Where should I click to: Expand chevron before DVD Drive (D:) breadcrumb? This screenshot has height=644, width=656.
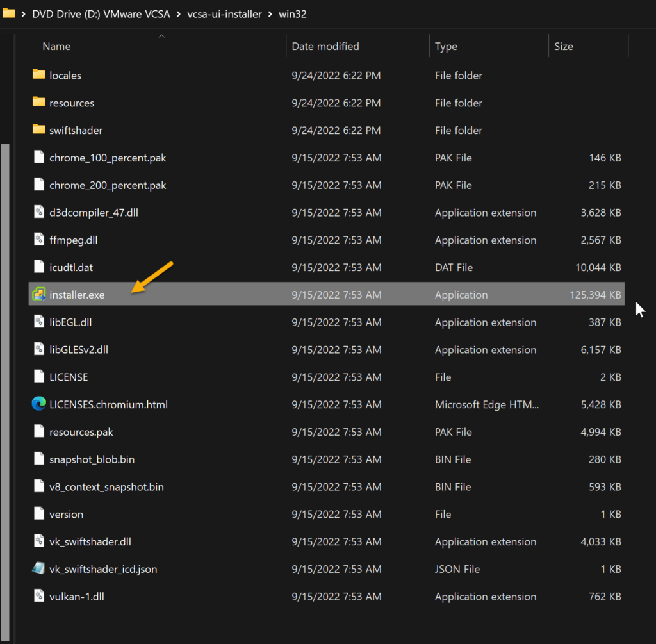23,13
